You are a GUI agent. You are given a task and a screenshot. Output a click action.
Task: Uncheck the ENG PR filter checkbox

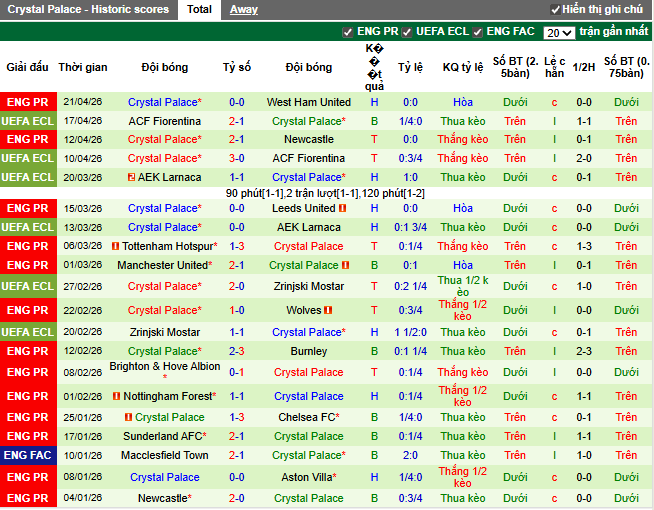point(348,32)
